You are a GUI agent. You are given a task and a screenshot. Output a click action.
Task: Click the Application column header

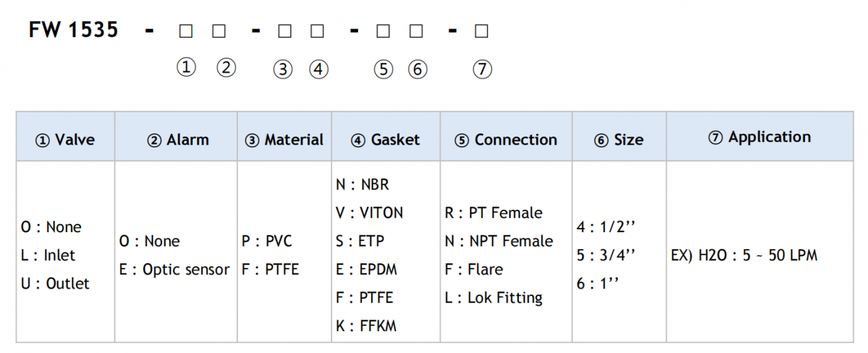(759, 137)
